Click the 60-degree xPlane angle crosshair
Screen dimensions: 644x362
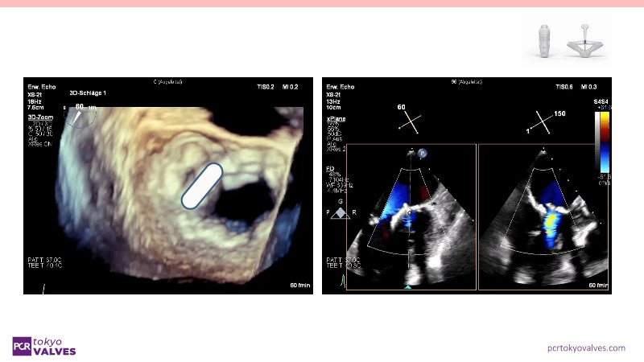click(411, 121)
